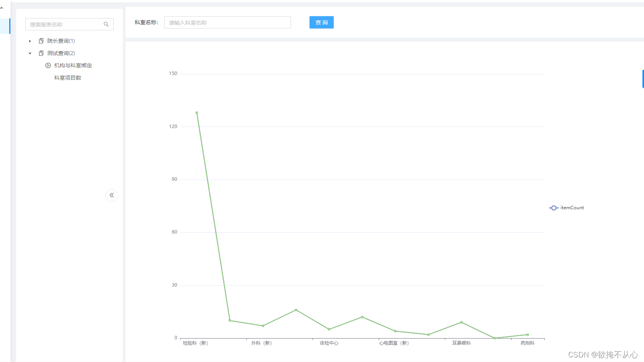The height and width of the screenshot is (362, 644).
Task: Click the 30 y-axis value
Action: coord(175,285)
